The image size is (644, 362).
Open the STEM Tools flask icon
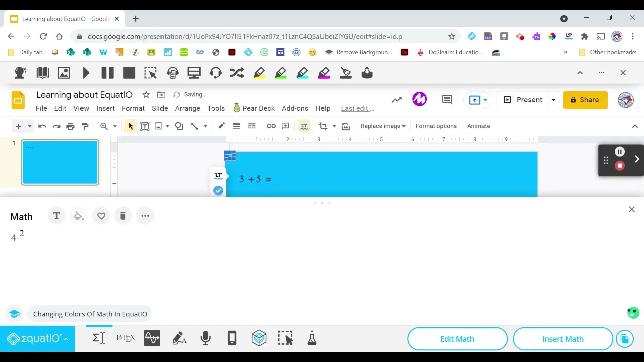click(x=312, y=338)
